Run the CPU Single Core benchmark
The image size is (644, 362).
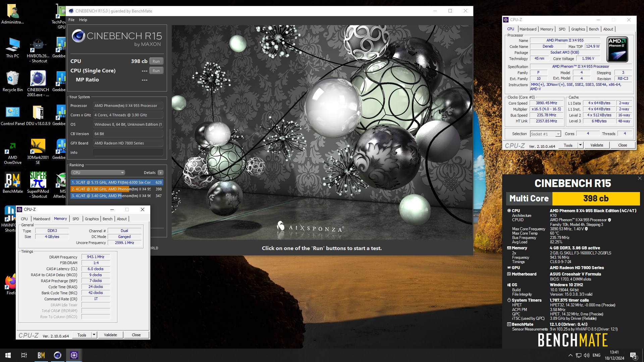156,71
